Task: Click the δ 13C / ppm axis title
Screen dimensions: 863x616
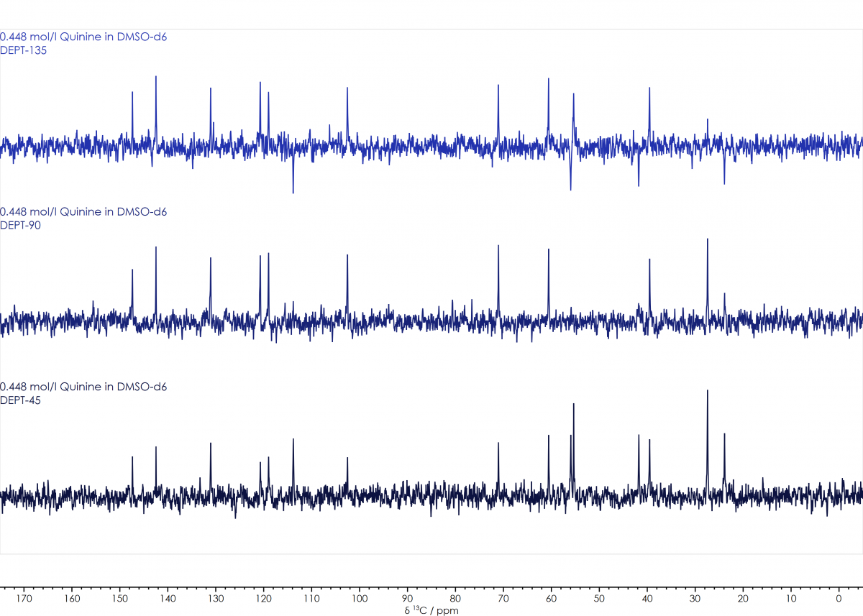Action: [431, 610]
